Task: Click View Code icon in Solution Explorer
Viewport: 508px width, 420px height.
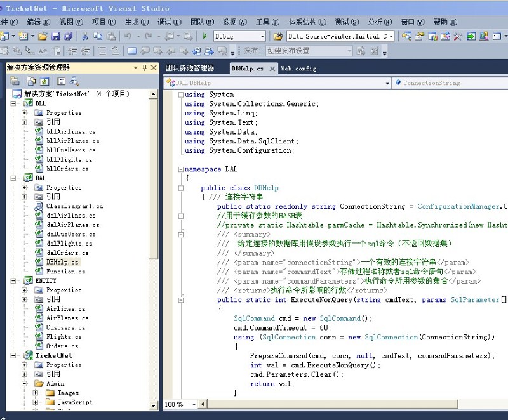Action: tap(61, 81)
